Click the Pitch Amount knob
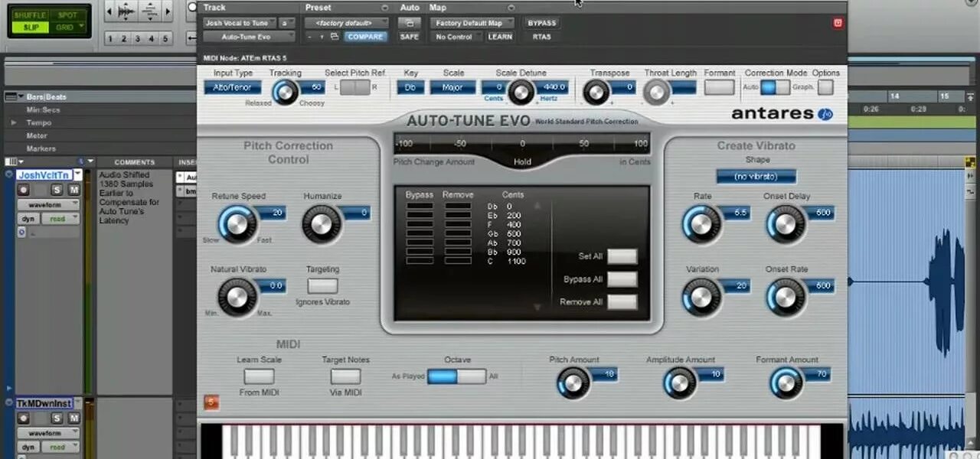Viewport: 980px width, 459px height. click(x=573, y=382)
